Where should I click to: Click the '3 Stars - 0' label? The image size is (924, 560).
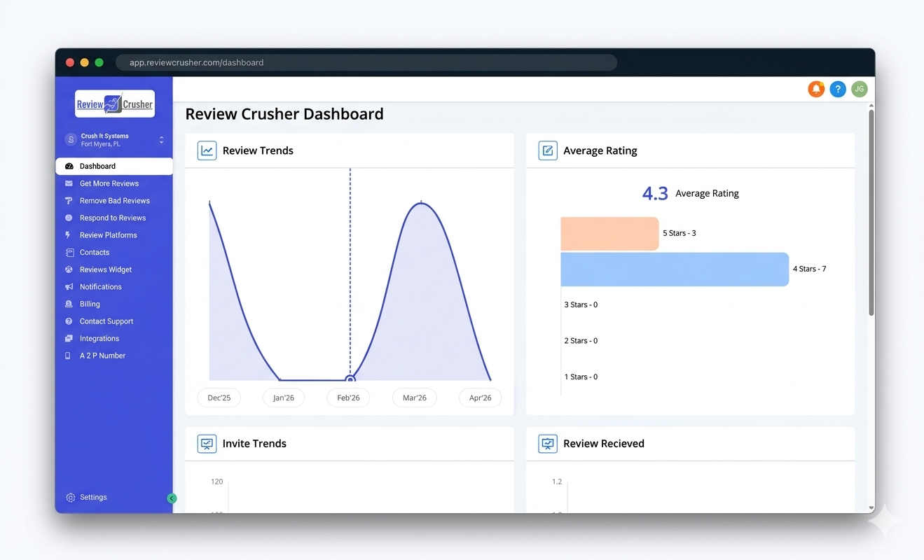(x=581, y=305)
